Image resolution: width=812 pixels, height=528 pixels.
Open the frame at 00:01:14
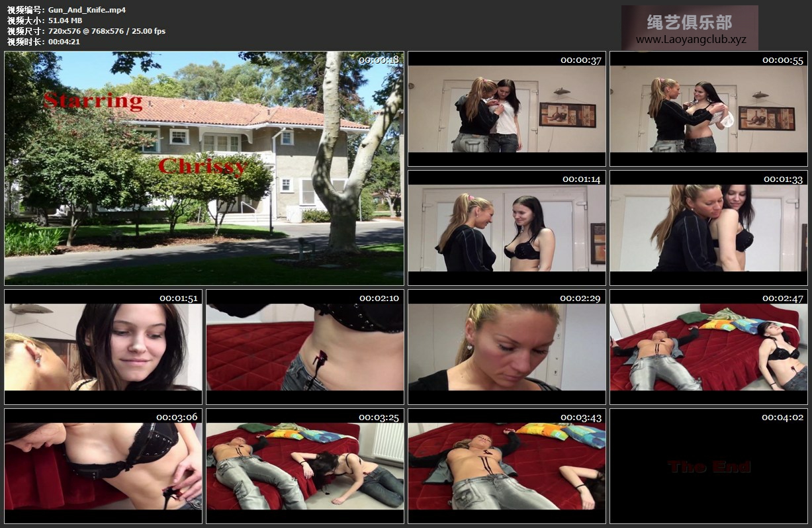(x=506, y=228)
